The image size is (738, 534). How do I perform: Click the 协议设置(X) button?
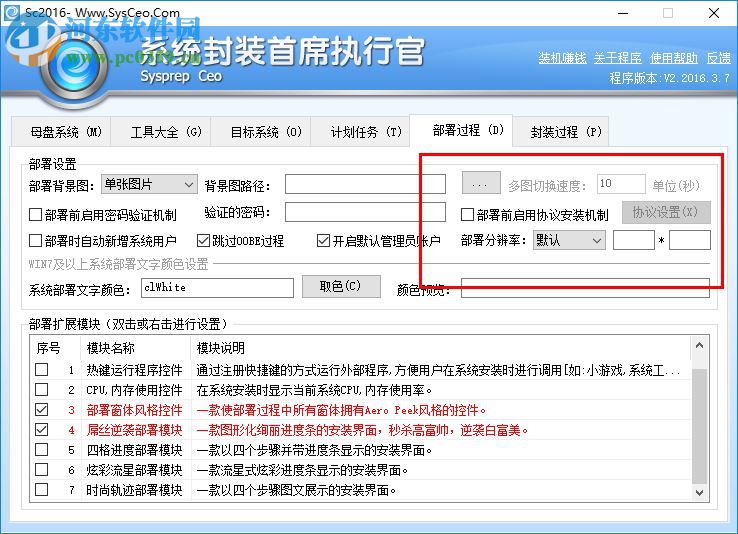[666, 212]
